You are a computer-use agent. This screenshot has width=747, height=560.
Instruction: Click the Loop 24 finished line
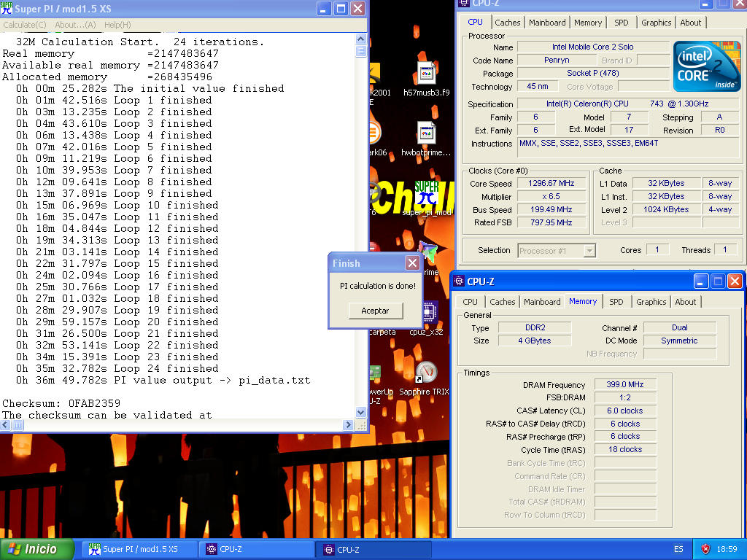117,368
